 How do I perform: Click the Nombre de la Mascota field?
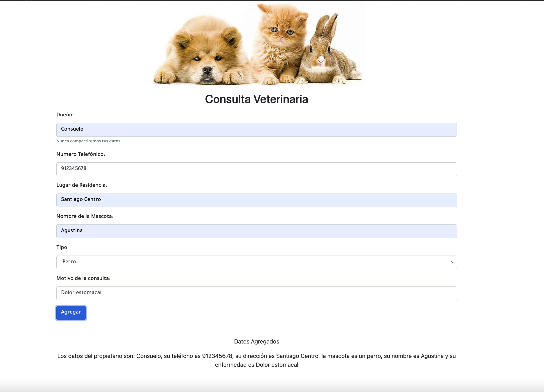click(x=256, y=231)
